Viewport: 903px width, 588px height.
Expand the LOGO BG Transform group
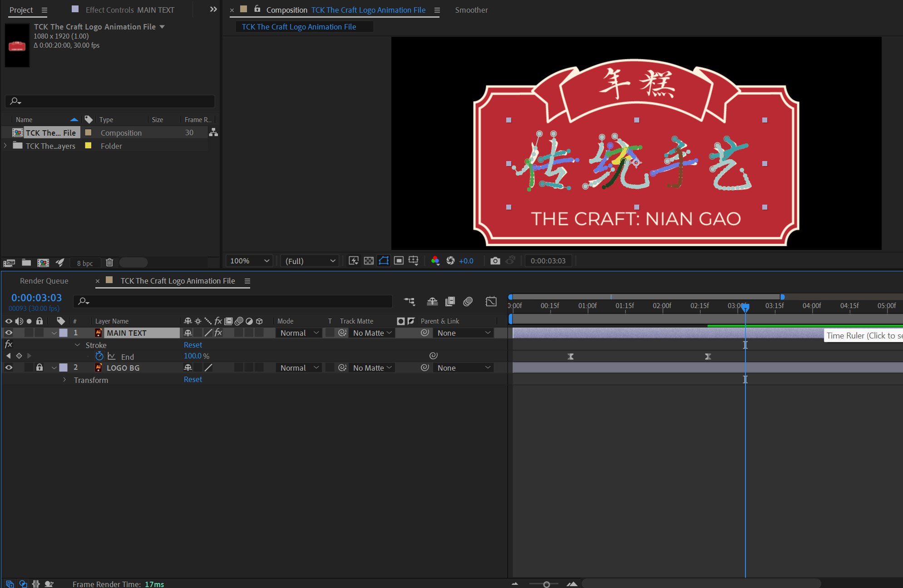(64, 380)
